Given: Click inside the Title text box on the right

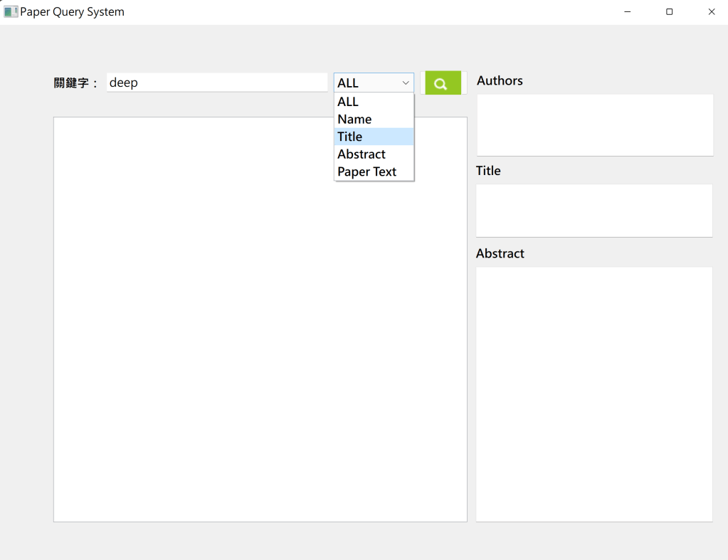Looking at the screenshot, I should pos(594,211).
